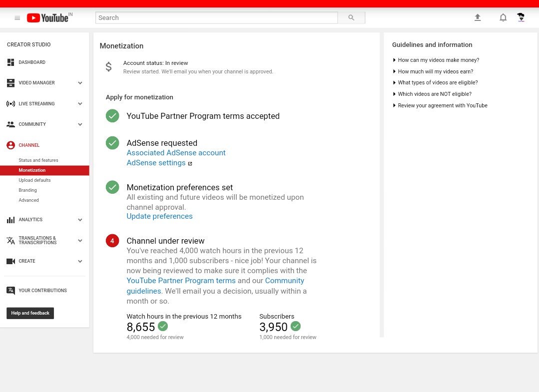539x392 pixels.
Task: Click the Translations language icon
Action: (10, 241)
